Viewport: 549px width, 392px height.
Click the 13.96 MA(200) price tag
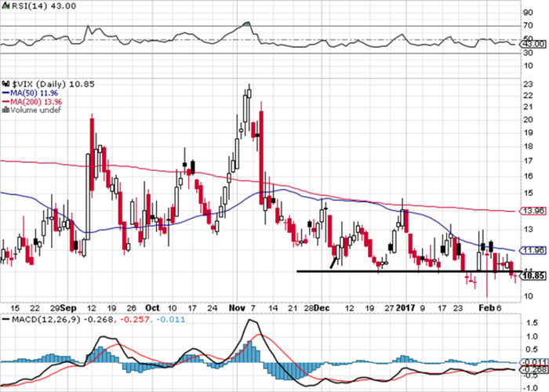coord(533,211)
